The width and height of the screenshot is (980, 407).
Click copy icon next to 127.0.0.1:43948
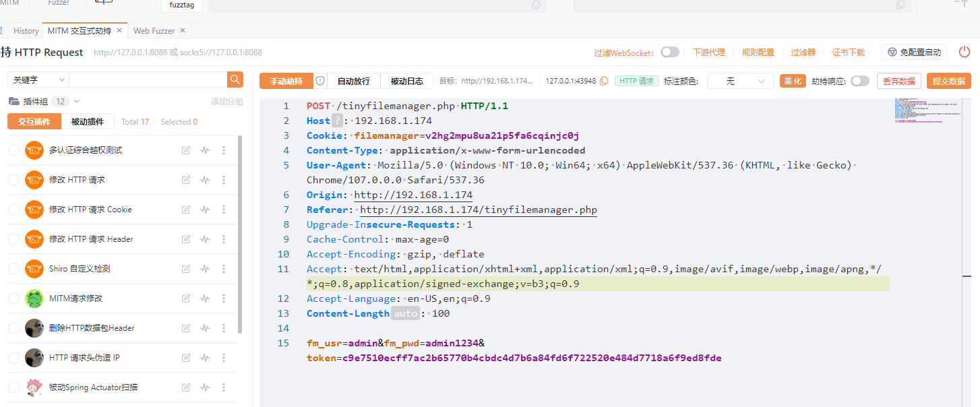tap(604, 81)
